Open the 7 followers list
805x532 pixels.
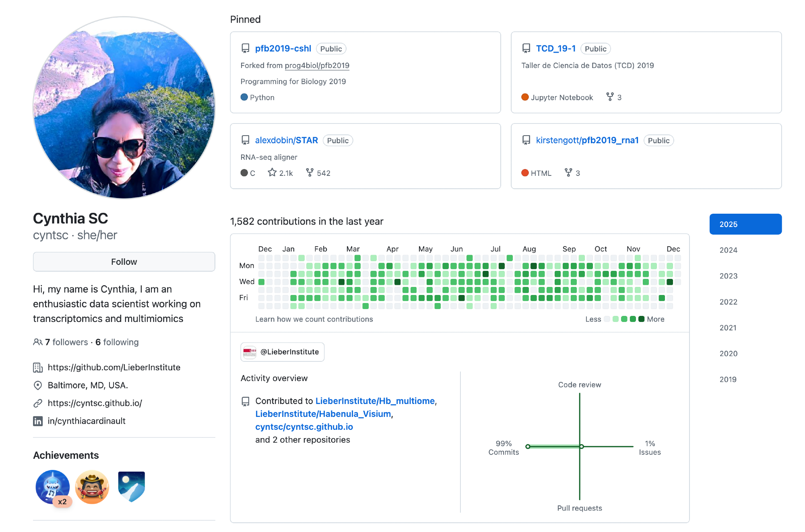(x=66, y=342)
